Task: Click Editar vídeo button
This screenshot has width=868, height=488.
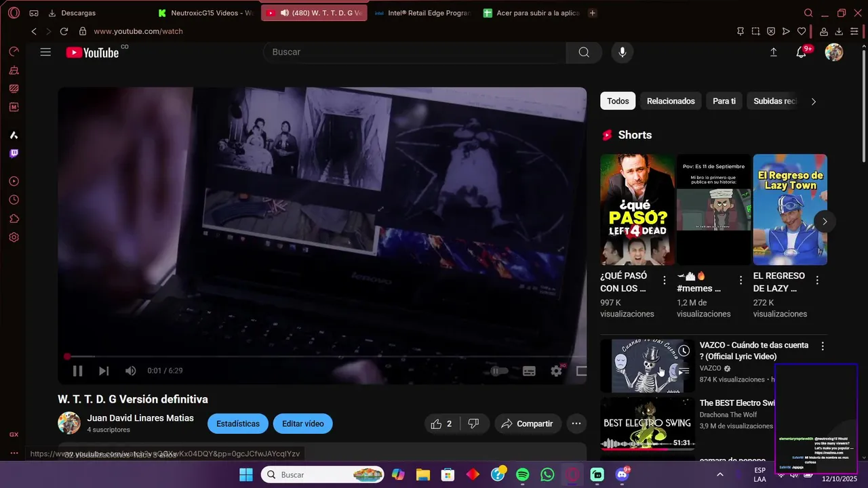Action: pos(303,424)
